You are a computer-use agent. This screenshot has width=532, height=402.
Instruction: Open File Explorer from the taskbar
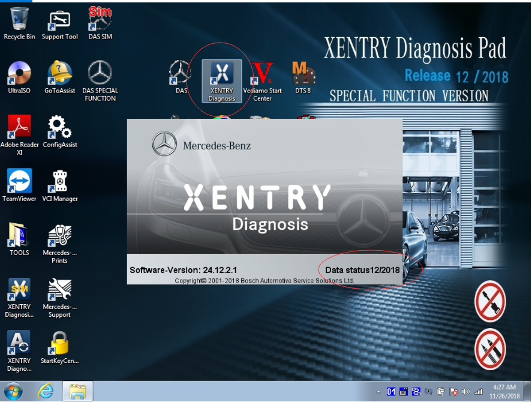(77, 391)
